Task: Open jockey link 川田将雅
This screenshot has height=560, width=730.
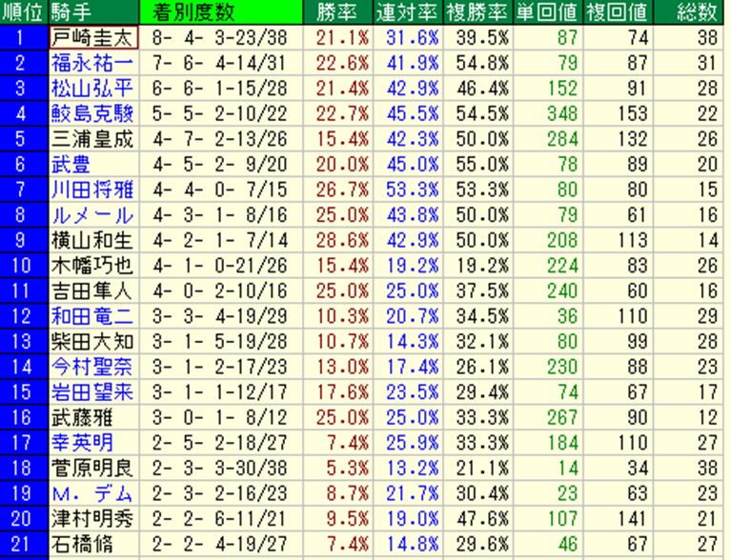Action: (92, 190)
